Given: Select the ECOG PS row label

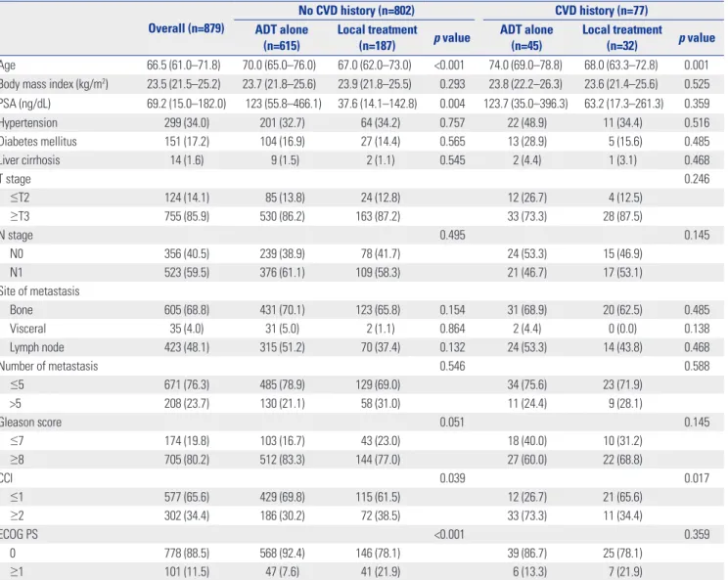Looking at the screenshot, I should [19, 535].
